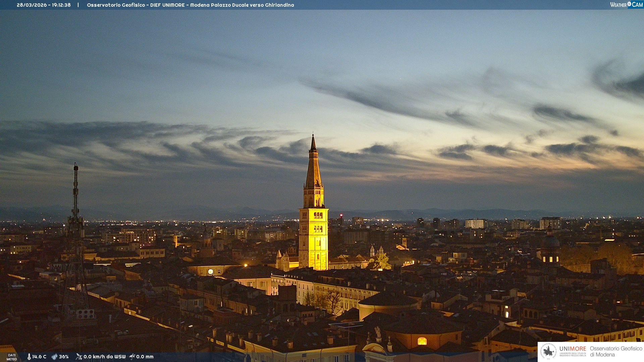Click the glowing round clock on building
The height and width of the screenshot is (362, 644).
(210, 271)
